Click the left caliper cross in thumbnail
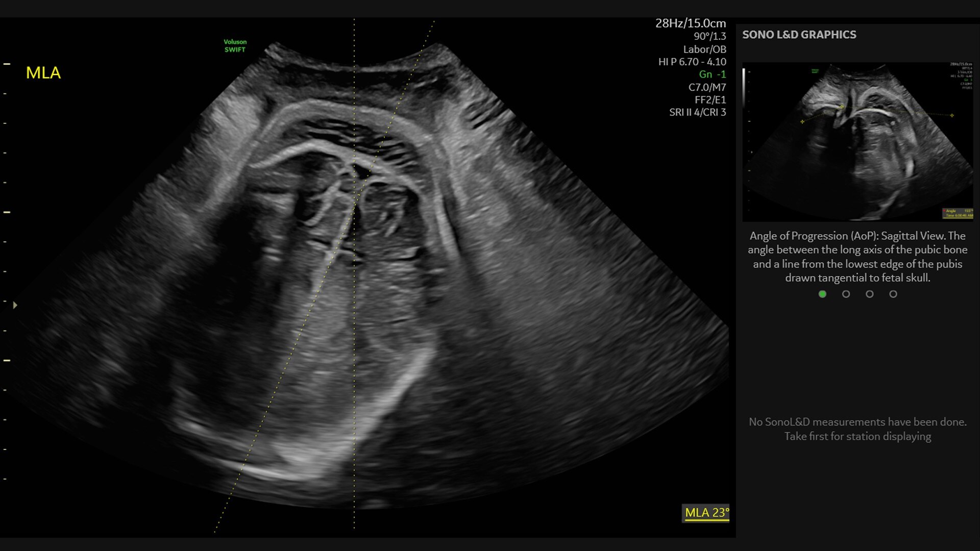 pos(802,121)
